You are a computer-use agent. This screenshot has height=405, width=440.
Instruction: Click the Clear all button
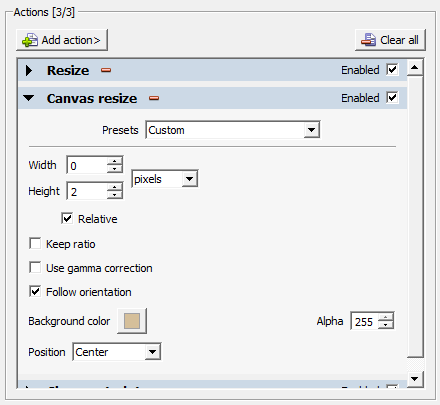(390, 40)
